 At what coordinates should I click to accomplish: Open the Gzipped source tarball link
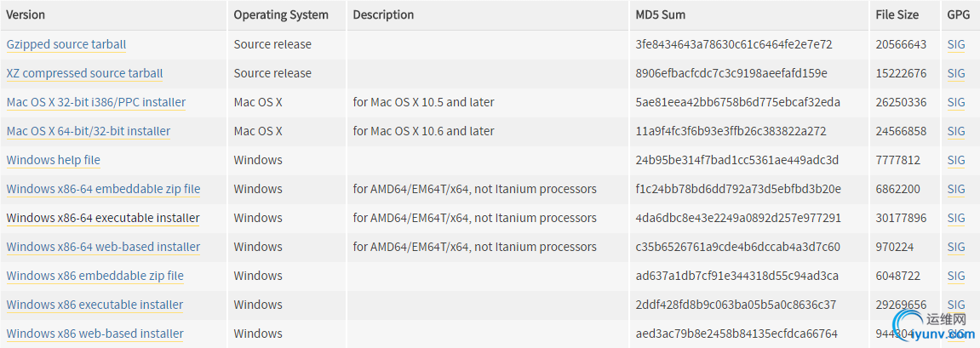pyautogui.click(x=66, y=44)
